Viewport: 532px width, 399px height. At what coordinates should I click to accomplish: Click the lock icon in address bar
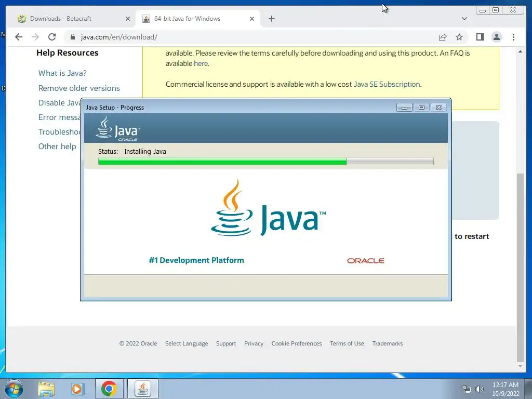(x=73, y=37)
